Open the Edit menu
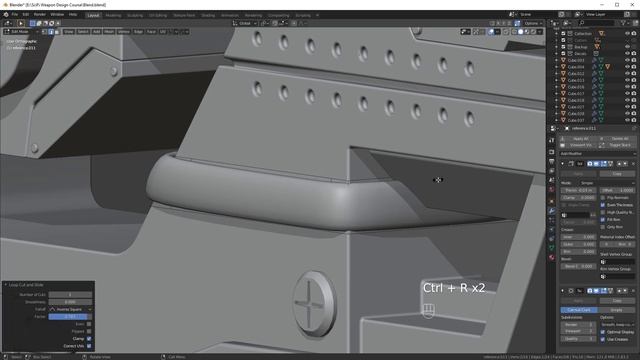Viewport: 640px width, 360px height. click(x=26, y=14)
